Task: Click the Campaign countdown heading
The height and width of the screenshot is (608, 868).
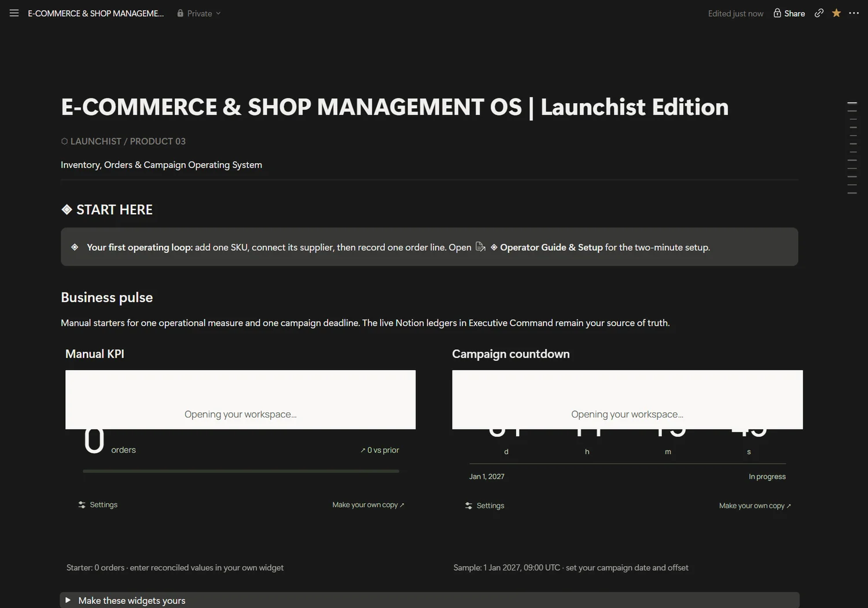Action: [511, 354]
